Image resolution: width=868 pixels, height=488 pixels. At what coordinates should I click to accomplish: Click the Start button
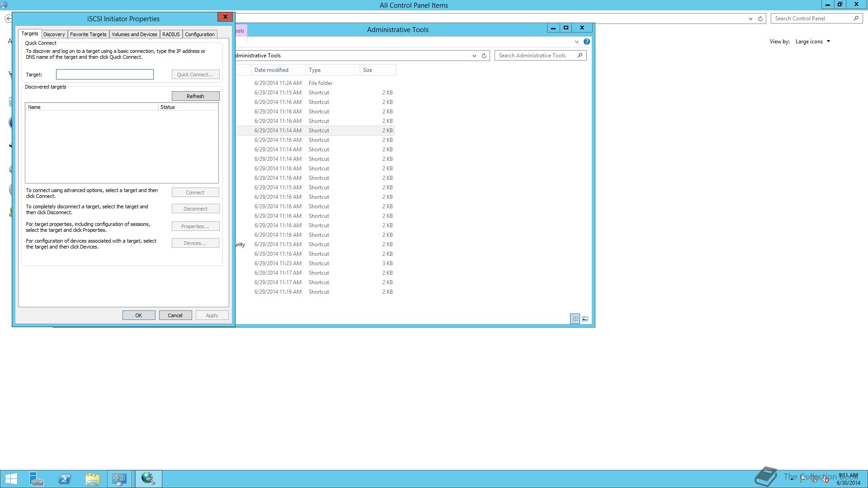[x=11, y=479]
